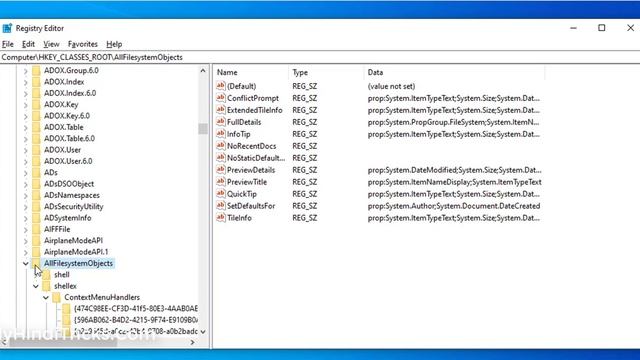Collapse the ContextMenuHandlers subkey
Image resolution: width=640 pixels, height=360 pixels.
pyautogui.click(x=46, y=298)
